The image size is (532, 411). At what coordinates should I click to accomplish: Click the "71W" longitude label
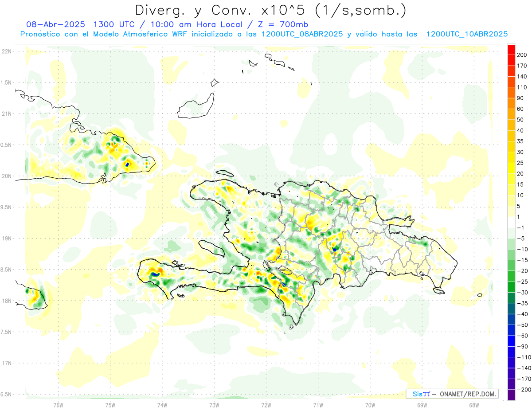(318, 405)
